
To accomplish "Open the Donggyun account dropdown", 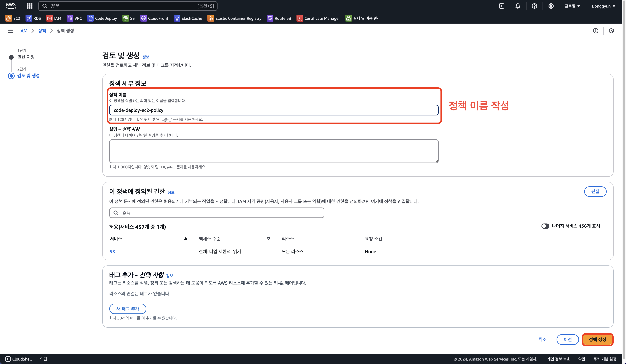I will tap(603, 6).
